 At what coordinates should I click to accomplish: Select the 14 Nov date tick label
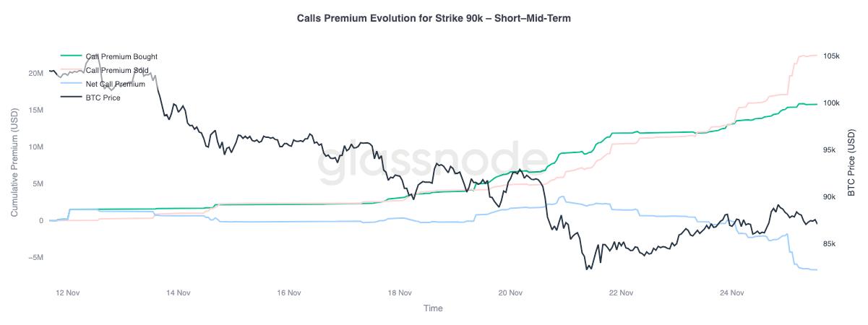click(178, 293)
